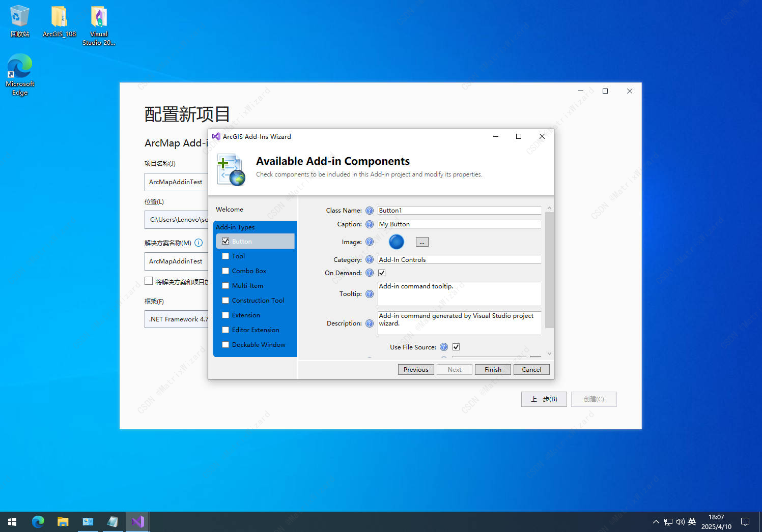The height and width of the screenshot is (532, 762).
Task: Click the Previous button
Action: [416, 370]
